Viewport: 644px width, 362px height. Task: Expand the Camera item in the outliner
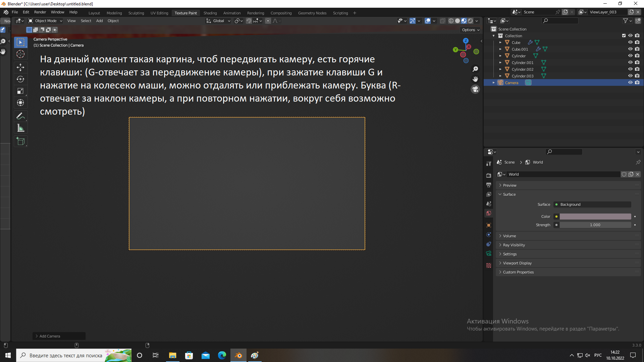coord(493,82)
